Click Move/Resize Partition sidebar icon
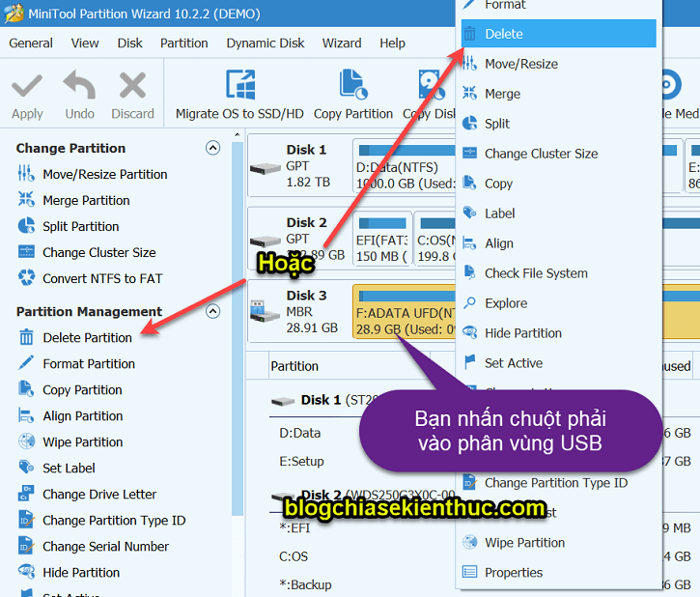The image size is (700, 597). (26, 173)
